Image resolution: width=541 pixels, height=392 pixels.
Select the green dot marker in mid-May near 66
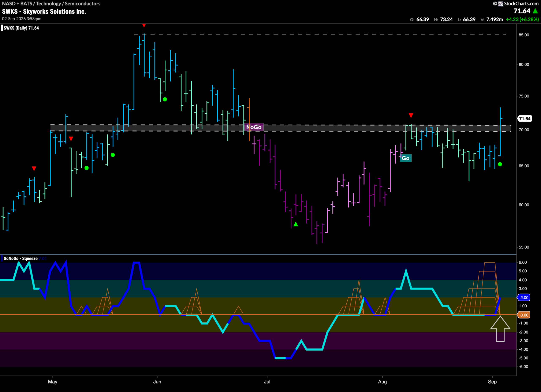click(113, 155)
